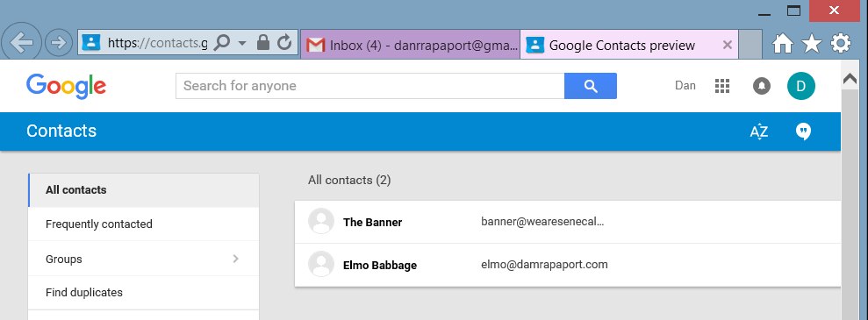Open the Hangouts chat icon

(x=803, y=132)
